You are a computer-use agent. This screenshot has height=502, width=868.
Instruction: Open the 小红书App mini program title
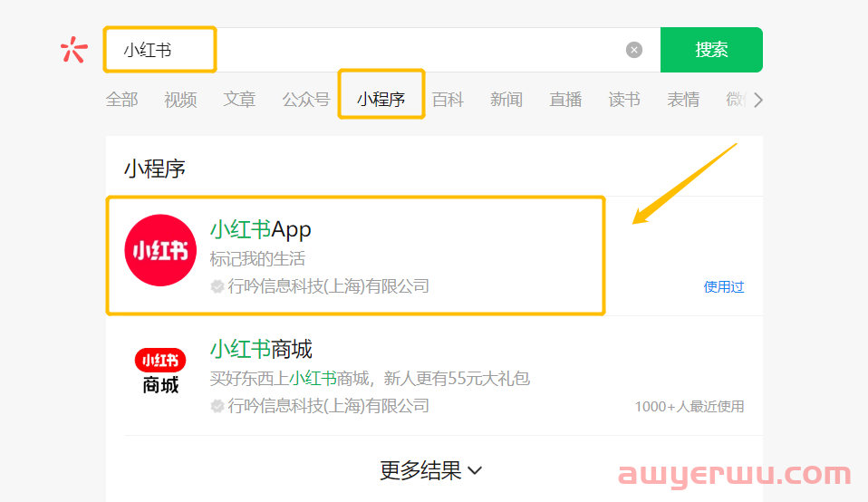(x=261, y=229)
